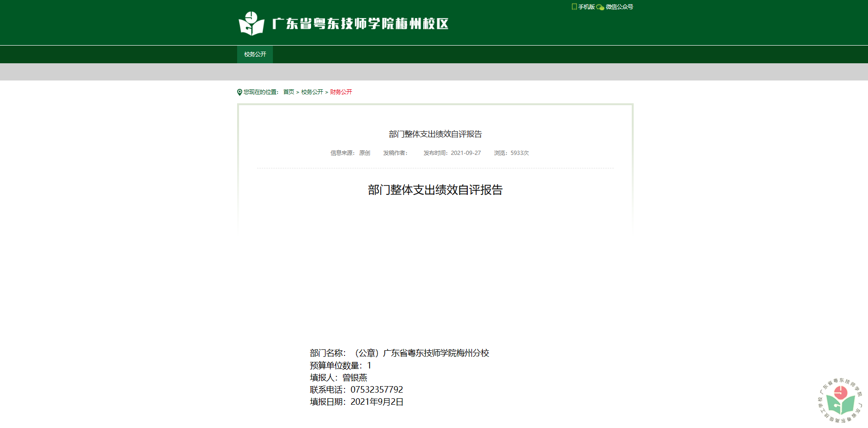Click the contact phone number 07532357792

point(377,390)
